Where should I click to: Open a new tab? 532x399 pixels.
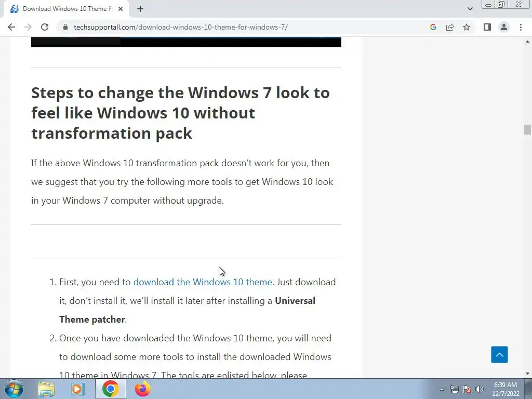(140, 9)
